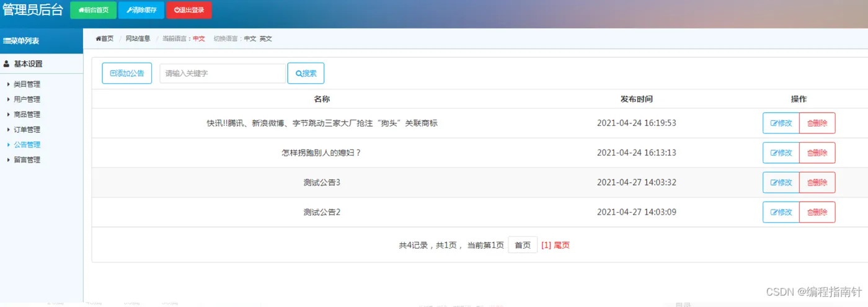Click the 测试公告2 title
The image size is (868, 307).
pyautogui.click(x=322, y=212)
